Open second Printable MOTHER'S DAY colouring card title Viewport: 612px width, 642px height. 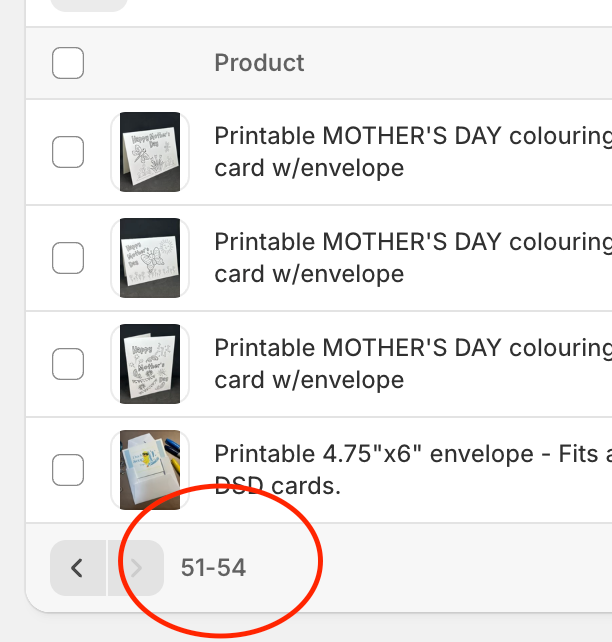click(412, 242)
